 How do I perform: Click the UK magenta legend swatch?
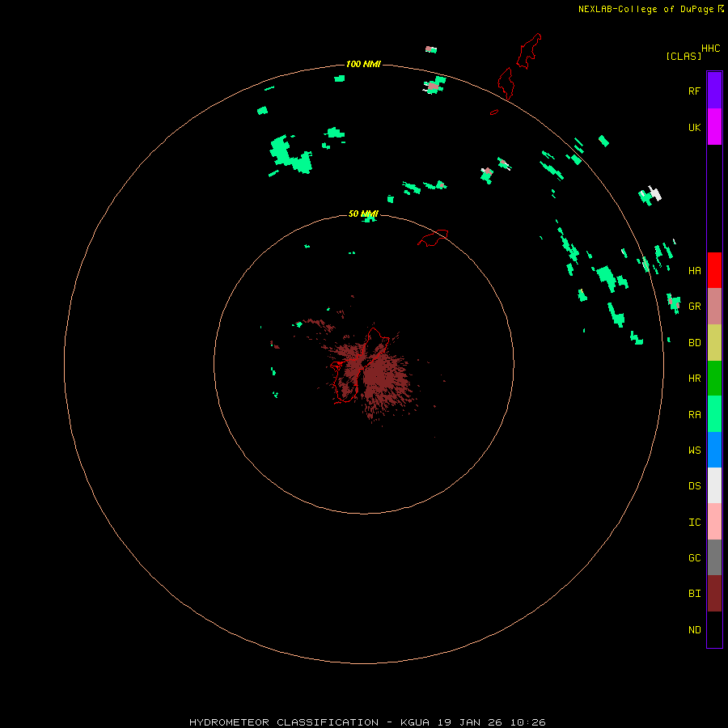pyautogui.click(x=714, y=126)
